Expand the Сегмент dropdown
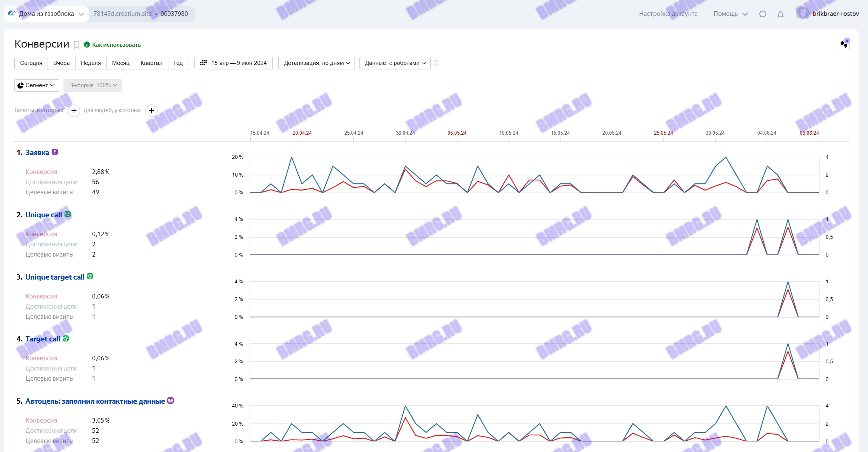This screenshot has height=452, width=868. [37, 85]
